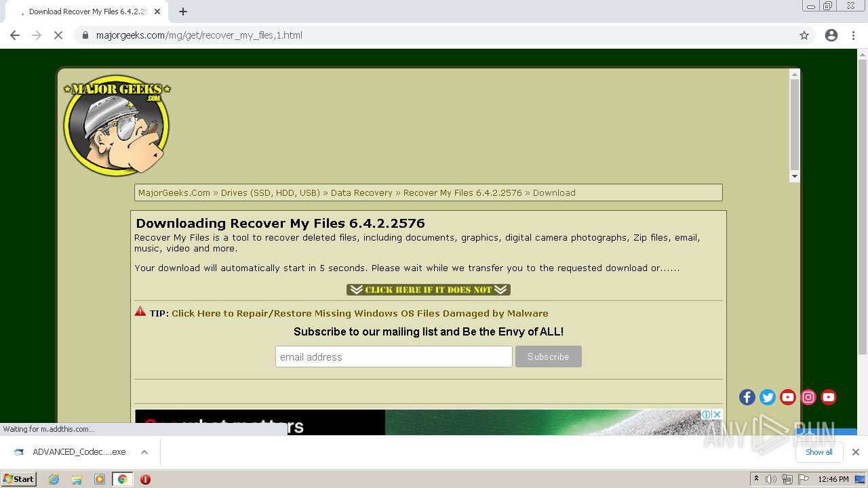Close the banner advertisement
868x488 pixels.
(x=717, y=414)
